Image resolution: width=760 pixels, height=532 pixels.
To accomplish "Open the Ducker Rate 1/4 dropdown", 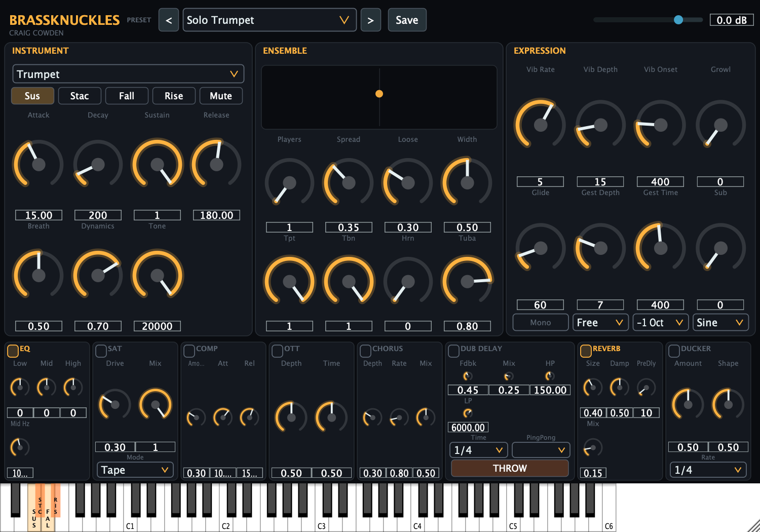I will point(708,470).
